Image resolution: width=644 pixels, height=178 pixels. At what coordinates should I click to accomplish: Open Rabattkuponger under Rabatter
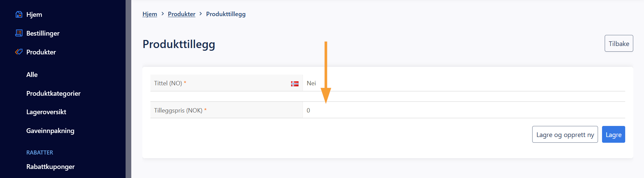50,167
